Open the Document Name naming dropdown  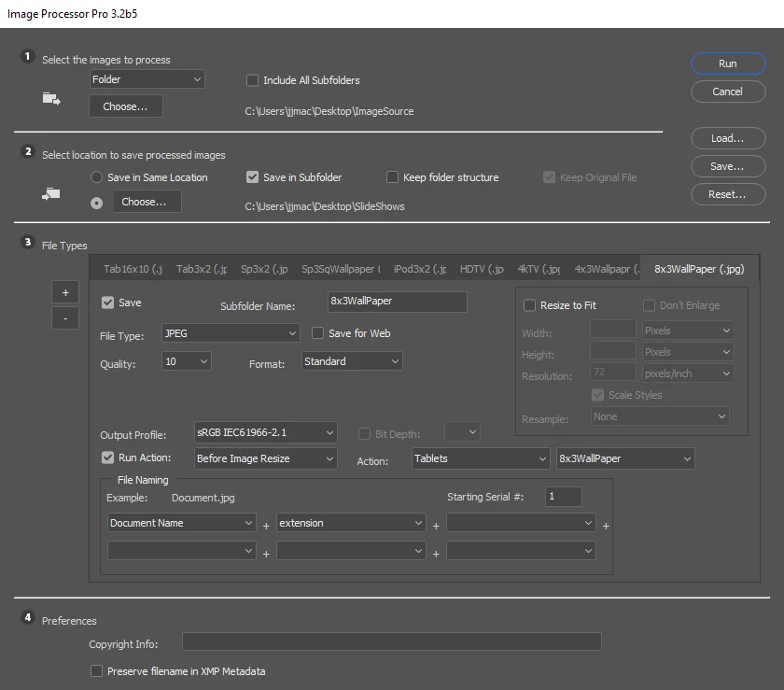181,523
